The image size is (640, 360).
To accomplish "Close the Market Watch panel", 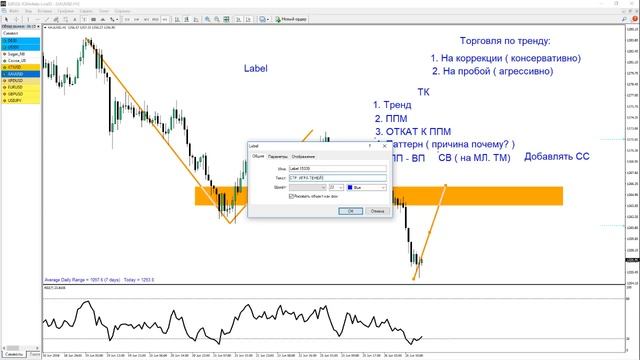I will click(38, 27).
